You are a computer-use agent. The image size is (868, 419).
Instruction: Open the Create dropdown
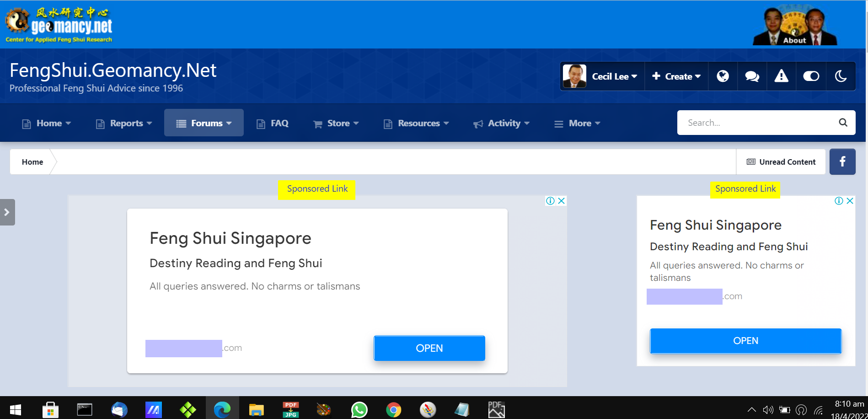(676, 76)
